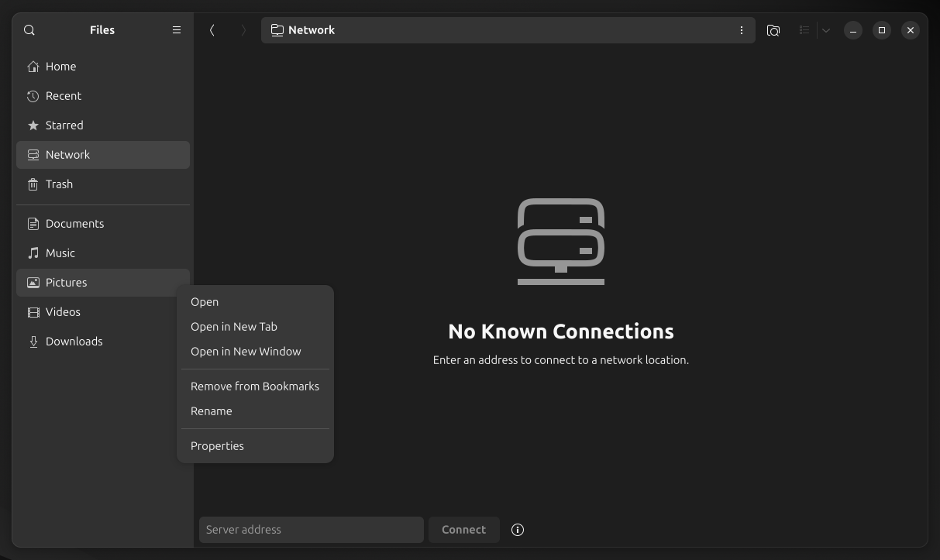940x560 pixels.
Task: Click the search folder icon in the toolbar
Action: (773, 30)
